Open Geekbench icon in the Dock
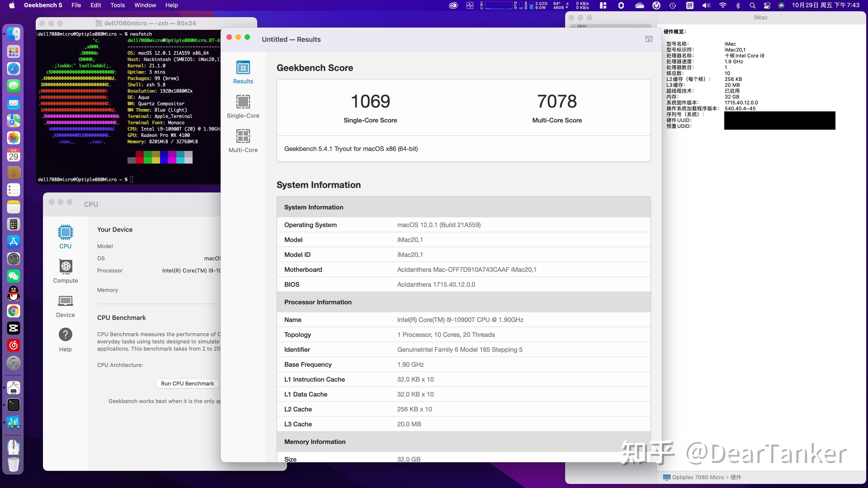868x488 pixels. click(14, 422)
